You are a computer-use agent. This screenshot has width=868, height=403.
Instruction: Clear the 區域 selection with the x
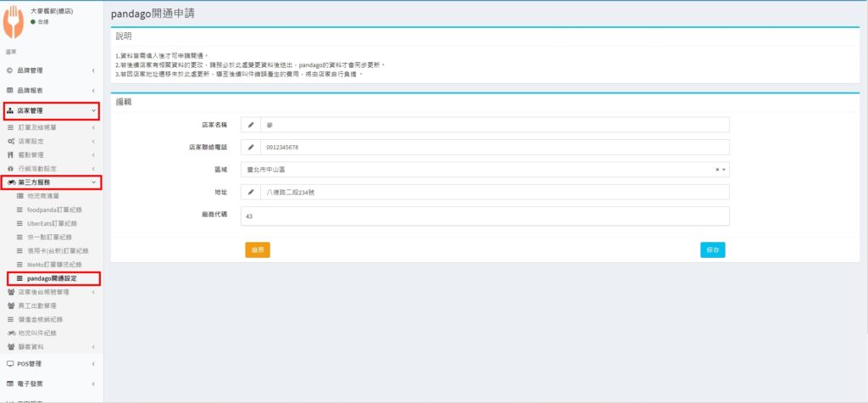717,170
